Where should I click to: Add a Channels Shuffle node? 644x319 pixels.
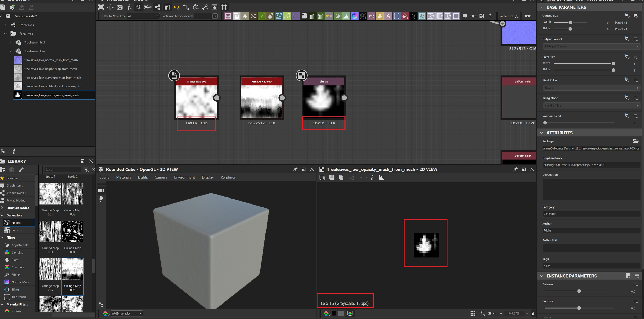[x=253, y=16]
